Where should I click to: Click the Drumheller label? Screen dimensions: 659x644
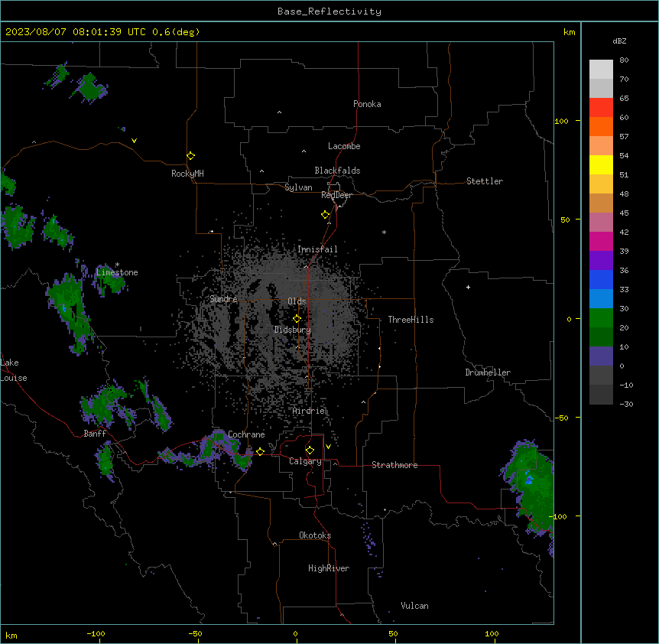pos(488,372)
